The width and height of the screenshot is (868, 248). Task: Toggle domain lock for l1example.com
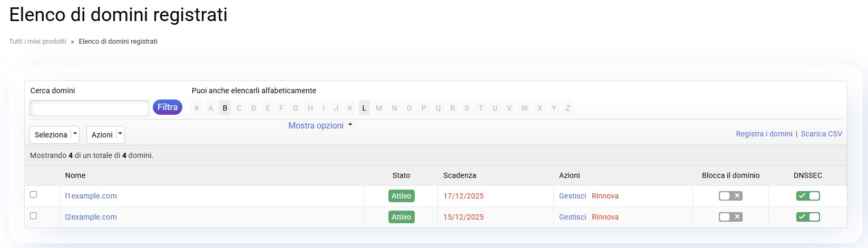730,196
